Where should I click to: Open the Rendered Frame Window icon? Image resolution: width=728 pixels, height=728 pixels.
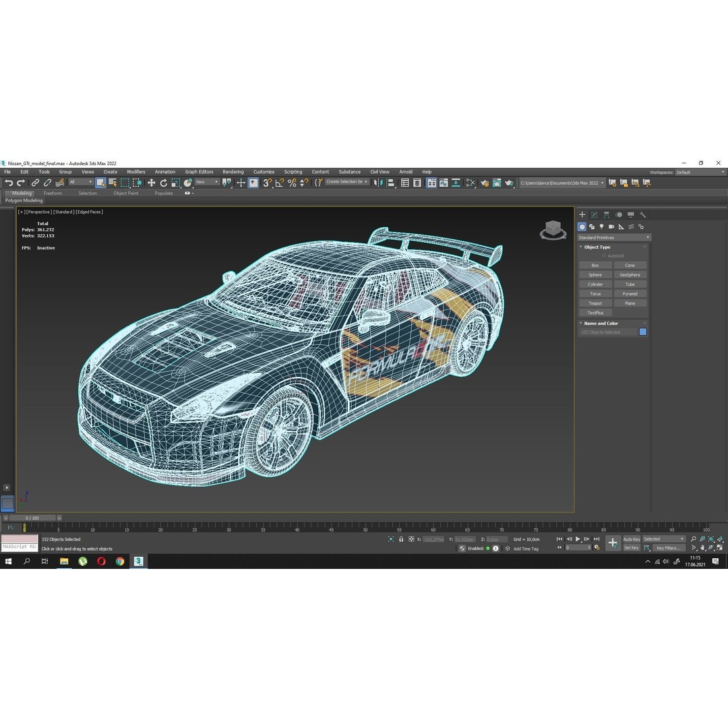[x=497, y=183]
